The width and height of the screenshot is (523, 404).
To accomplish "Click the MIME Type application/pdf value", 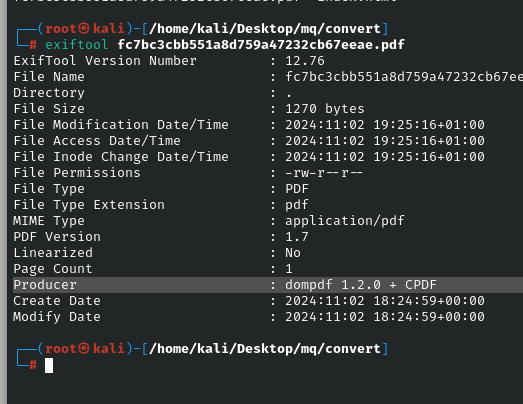I will [x=345, y=221].
